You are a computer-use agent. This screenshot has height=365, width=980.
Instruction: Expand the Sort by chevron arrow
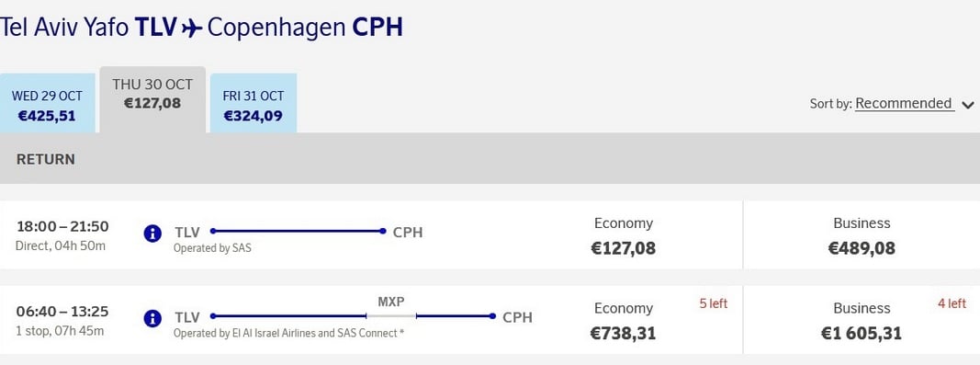pyautogui.click(x=968, y=105)
